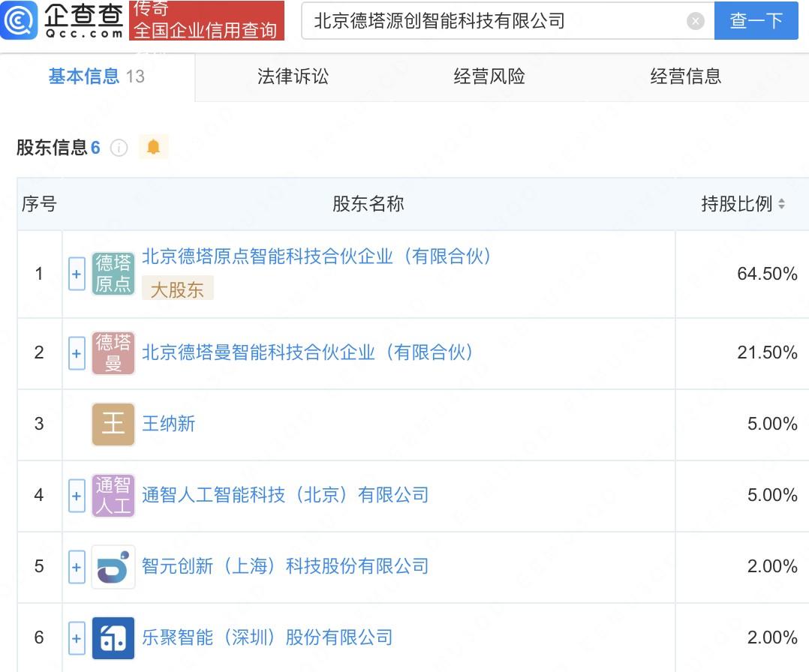Viewport: 809px width, 672px height.
Task: Switch to 经营风险 tab
Action: (489, 76)
